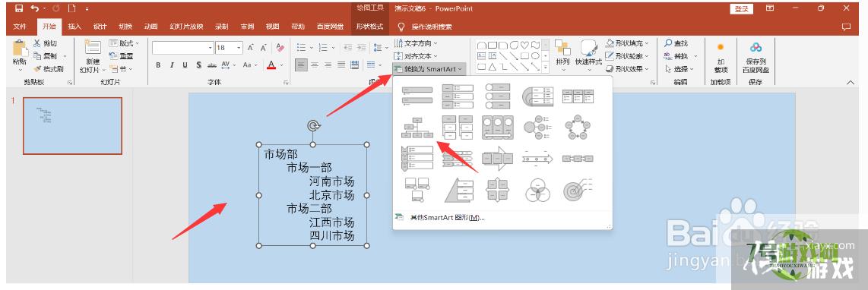
Task: Select the vertical bullet list SmartArt layout
Action: click(x=417, y=96)
